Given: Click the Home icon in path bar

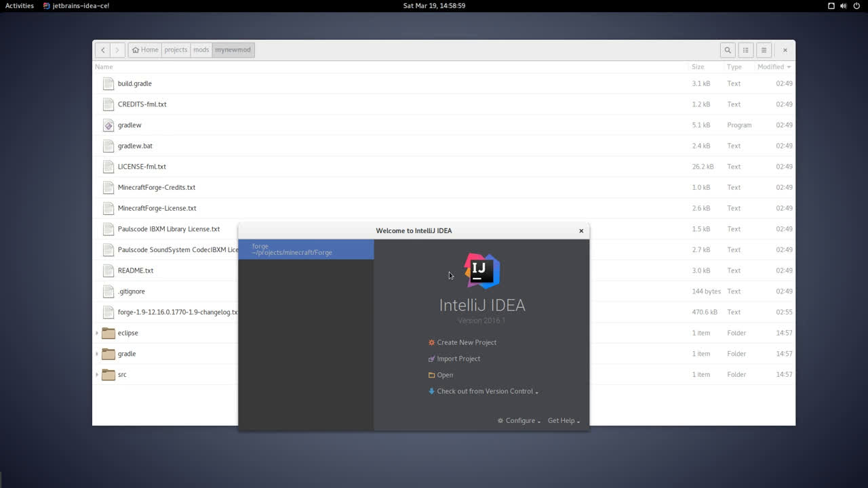Looking at the screenshot, I should tap(136, 49).
